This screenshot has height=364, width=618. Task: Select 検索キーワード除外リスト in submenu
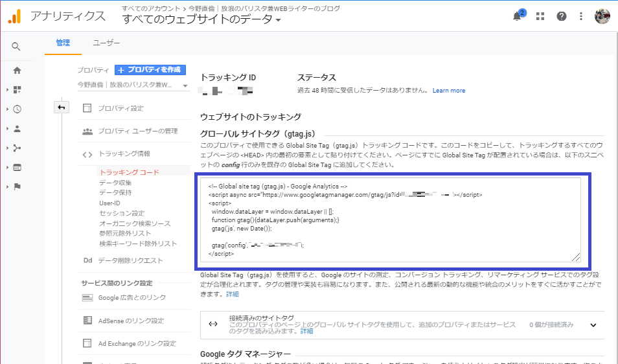pos(138,244)
